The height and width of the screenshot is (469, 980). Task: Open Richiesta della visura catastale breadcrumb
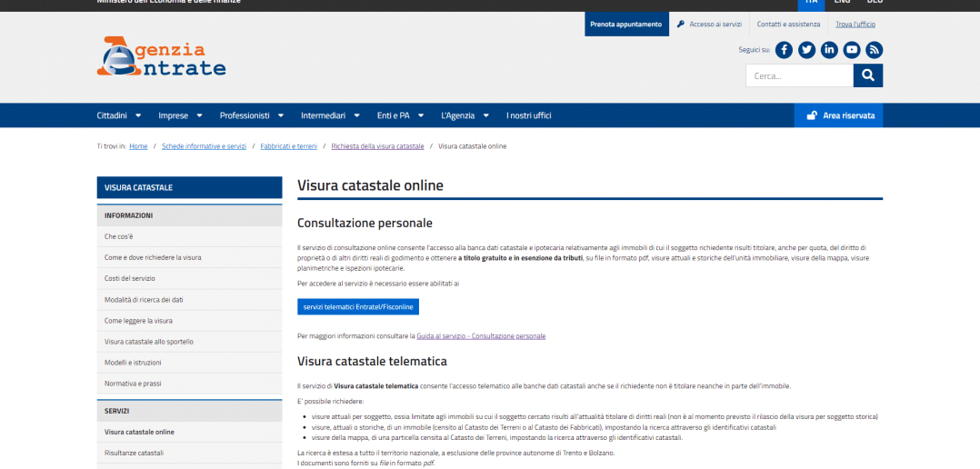(x=377, y=146)
